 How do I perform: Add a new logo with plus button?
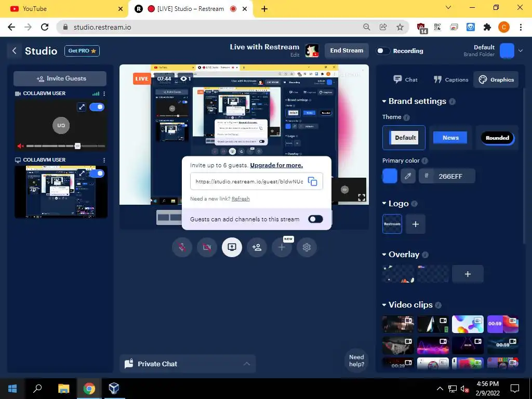click(415, 224)
